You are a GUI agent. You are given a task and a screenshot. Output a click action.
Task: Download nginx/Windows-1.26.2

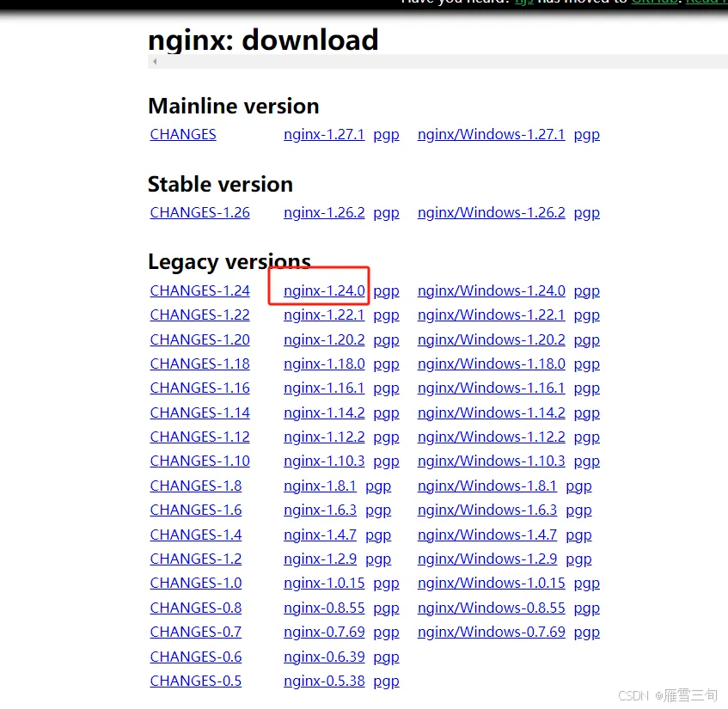click(492, 212)
